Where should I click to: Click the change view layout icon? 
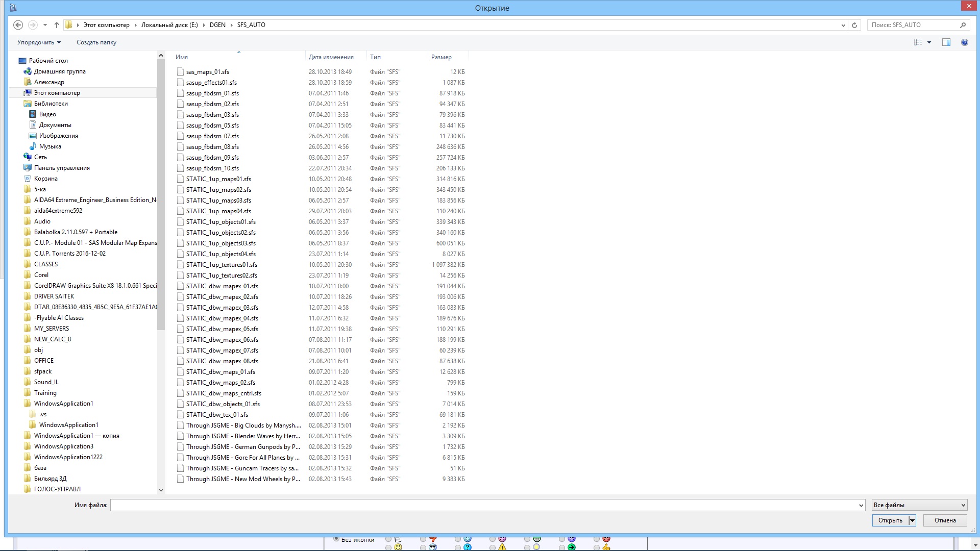coord(918,42)
